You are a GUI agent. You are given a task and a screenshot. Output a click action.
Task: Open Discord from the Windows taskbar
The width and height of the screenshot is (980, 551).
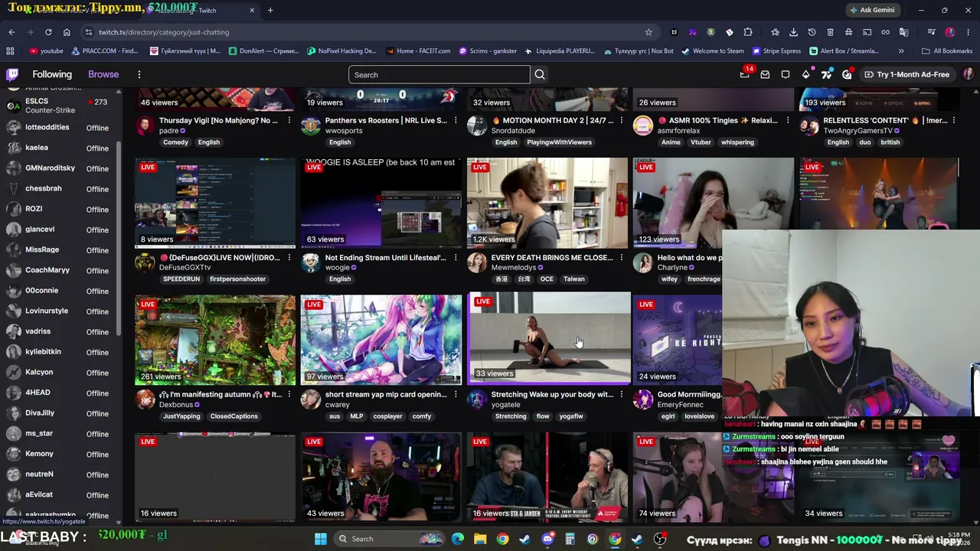(x=547, y=539)
